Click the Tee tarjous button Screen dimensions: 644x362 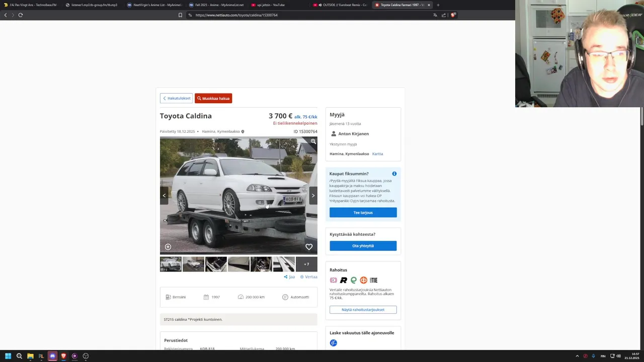(x=363, y=213)
